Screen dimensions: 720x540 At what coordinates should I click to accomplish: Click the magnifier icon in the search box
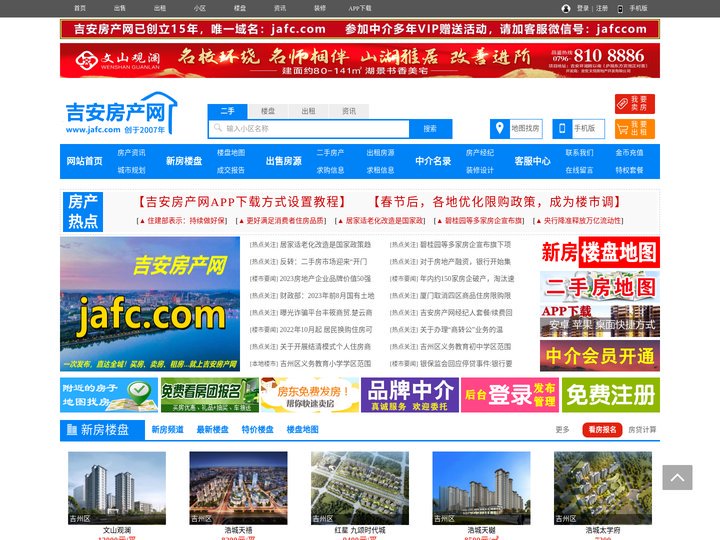tap(218, 128)
